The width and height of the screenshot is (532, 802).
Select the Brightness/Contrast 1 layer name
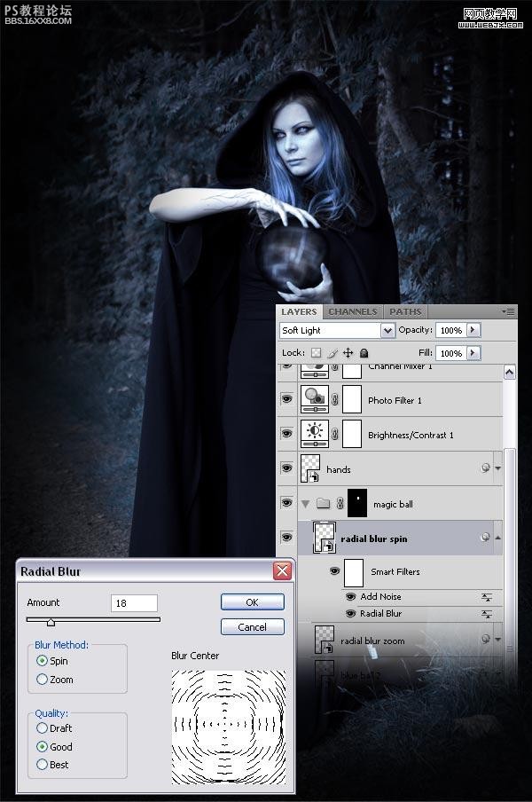[x=411, y=436]
